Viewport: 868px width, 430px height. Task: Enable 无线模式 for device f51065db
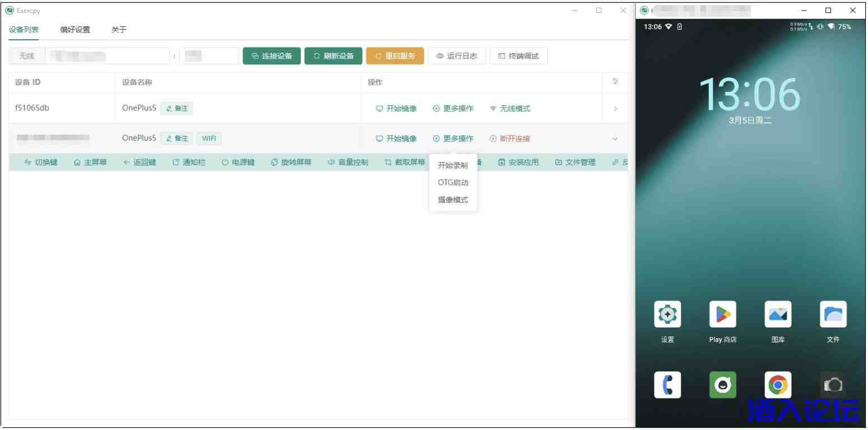[509, 109]
